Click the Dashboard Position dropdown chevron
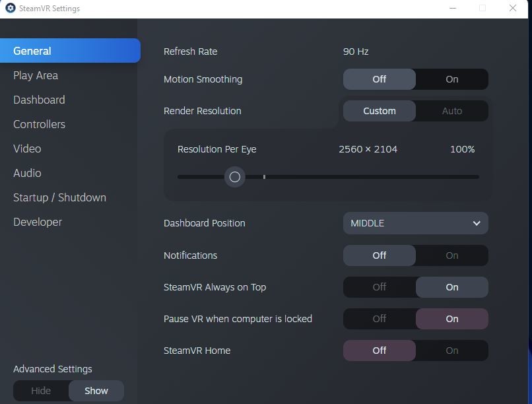 point(477,223)
